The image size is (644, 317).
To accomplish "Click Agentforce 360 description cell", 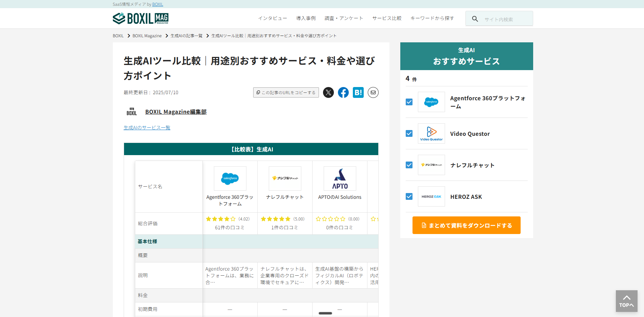I will [x=230, y=275].
